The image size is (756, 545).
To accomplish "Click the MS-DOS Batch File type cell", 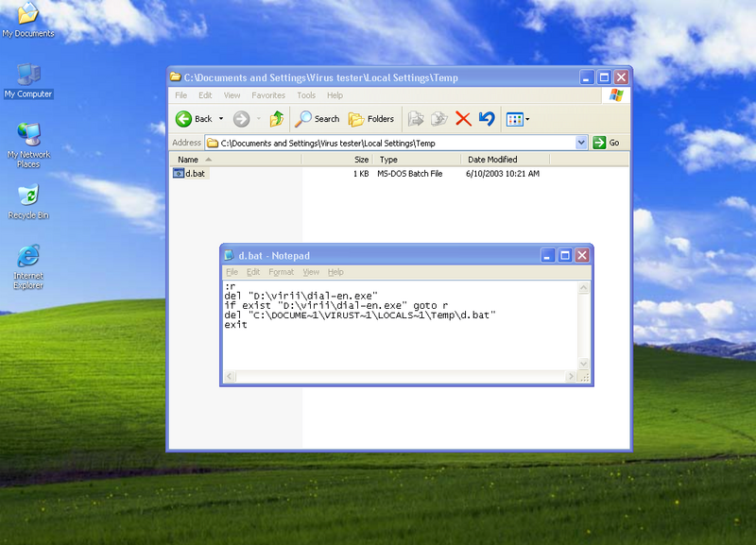I will [x=410, y=174].
